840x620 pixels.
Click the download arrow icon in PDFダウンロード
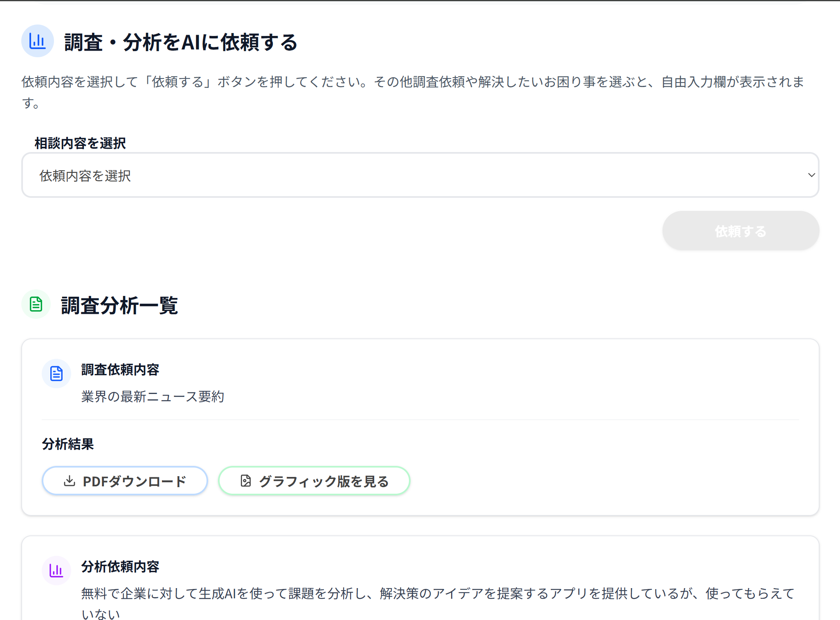(x=70, y=481)
